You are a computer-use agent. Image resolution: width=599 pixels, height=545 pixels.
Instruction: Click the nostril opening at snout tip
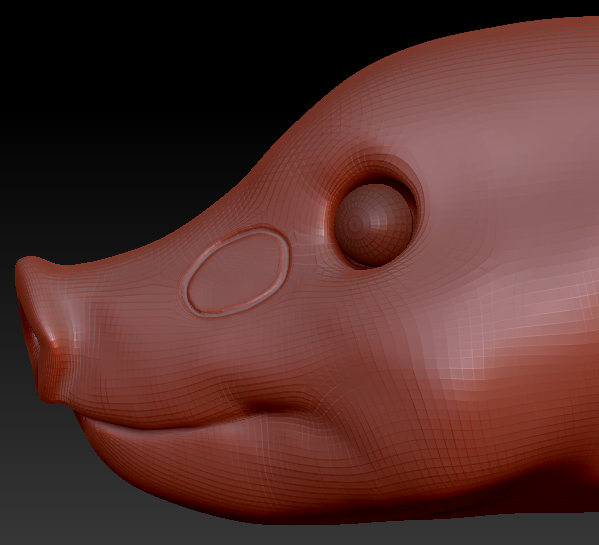(x=28, y=333)
